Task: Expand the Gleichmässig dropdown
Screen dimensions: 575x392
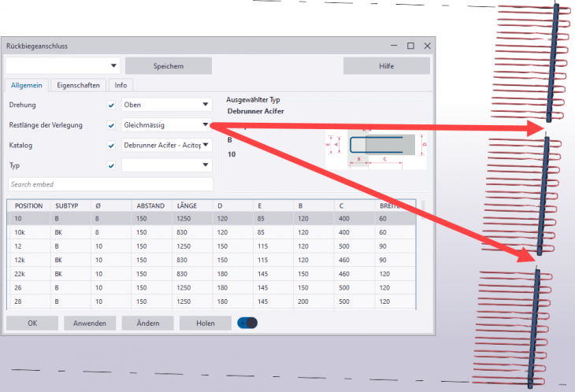Action: pyautogui.click(x=167, y=124)
